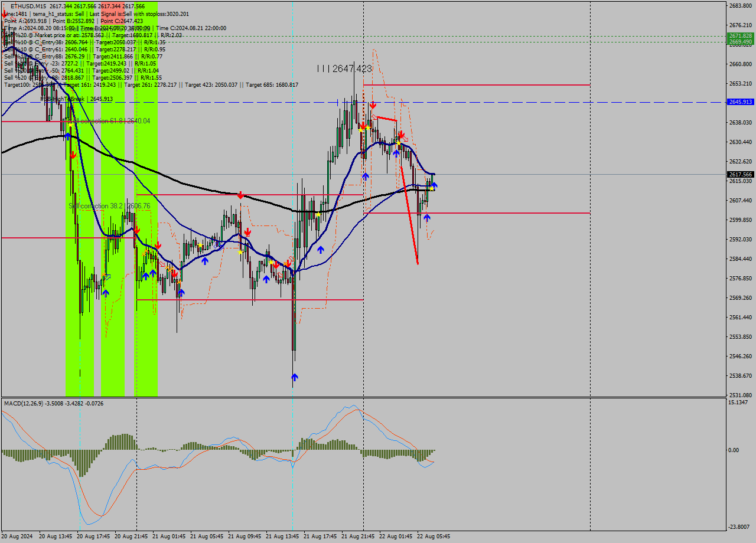Image resolution: width=756 pixels, height=543 pixels.
Task: Click the '20 Aug 21:45' time axis label
Action: (131, 537)
